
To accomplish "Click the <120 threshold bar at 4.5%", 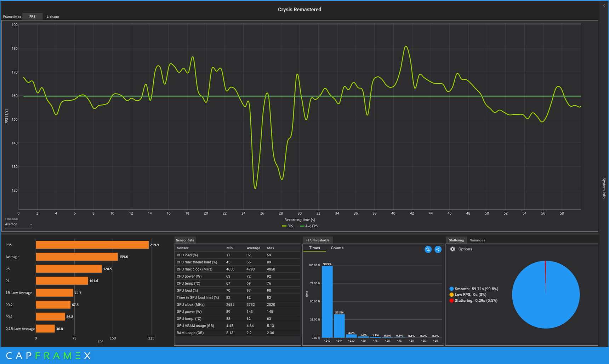I will (x=351, y=336).
